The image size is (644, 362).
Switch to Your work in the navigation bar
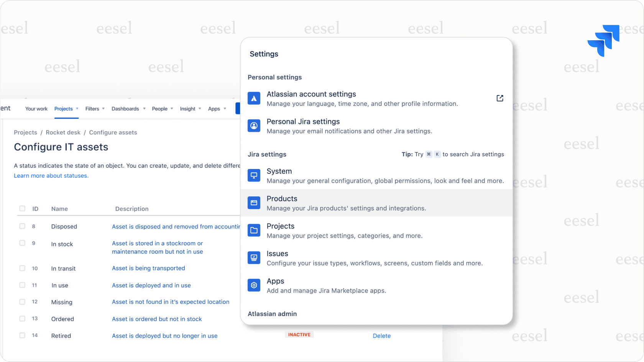tap(36, 108)
